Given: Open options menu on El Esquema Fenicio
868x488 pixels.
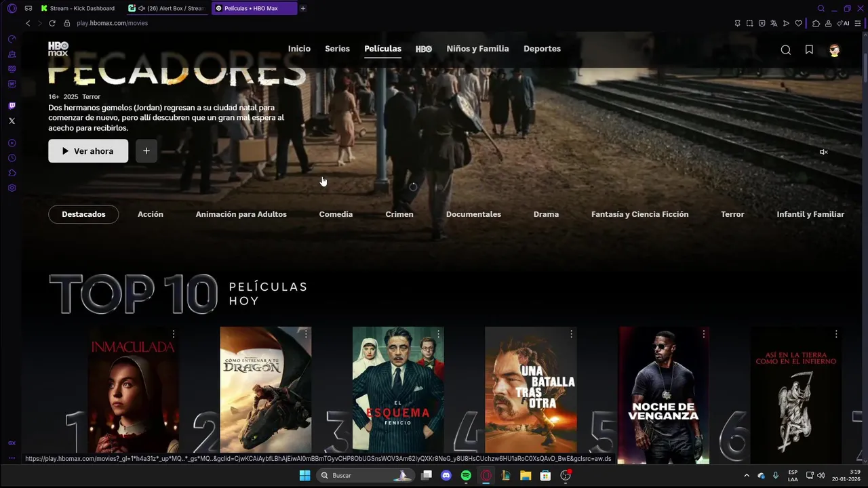Looking at the screenshot, I should [439, 334].
